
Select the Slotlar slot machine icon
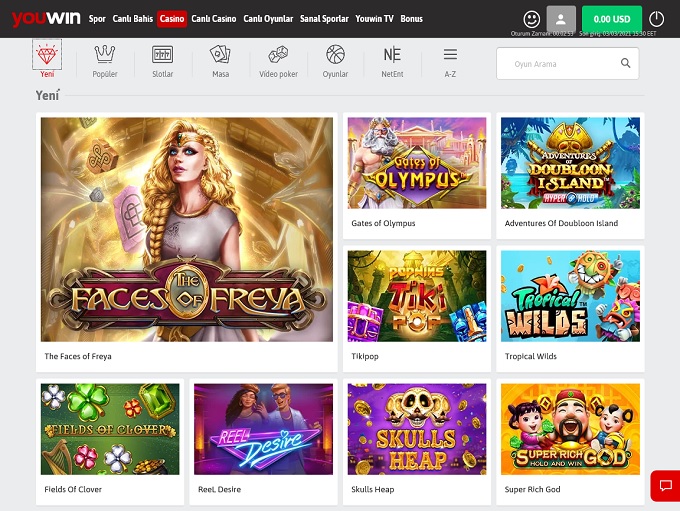tap(162, 55)
